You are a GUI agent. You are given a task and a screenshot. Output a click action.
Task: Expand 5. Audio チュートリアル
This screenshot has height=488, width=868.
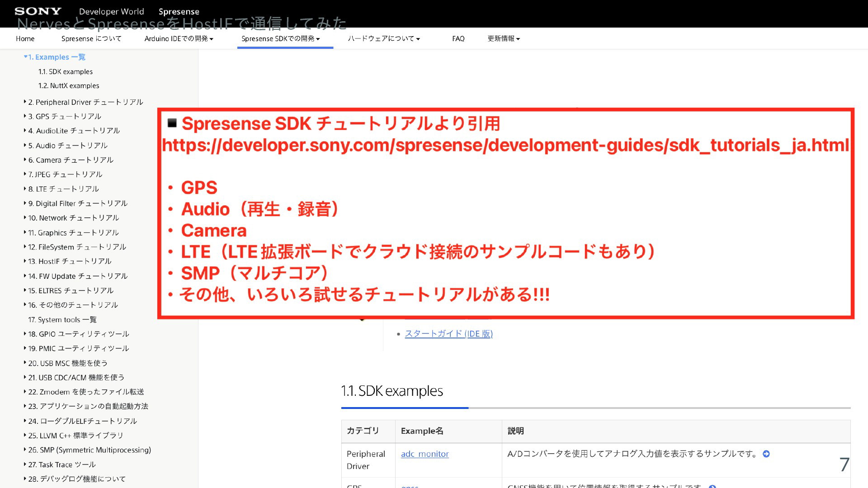point(66,145)
